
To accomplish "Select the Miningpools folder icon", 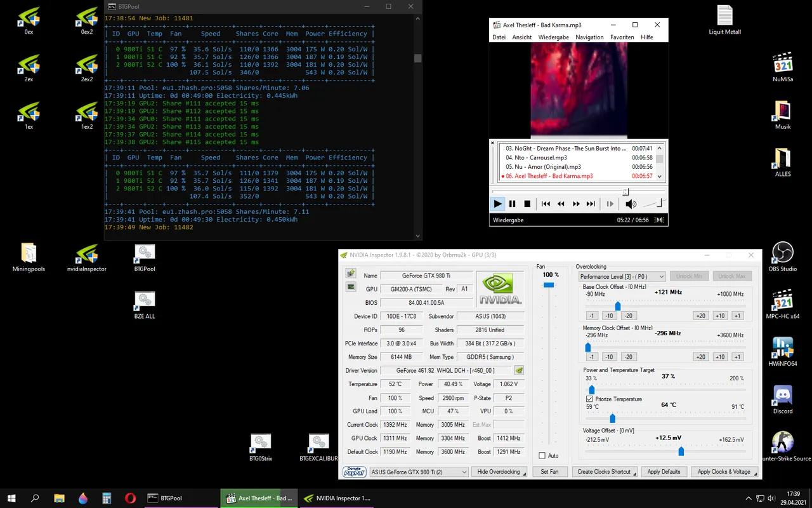I will coord(29,257).
